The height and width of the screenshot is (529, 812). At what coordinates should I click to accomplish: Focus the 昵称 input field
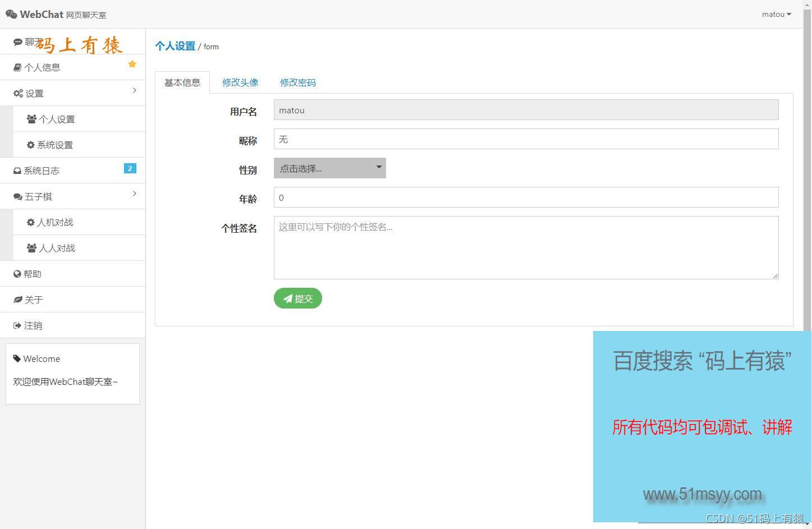(526, 139)
